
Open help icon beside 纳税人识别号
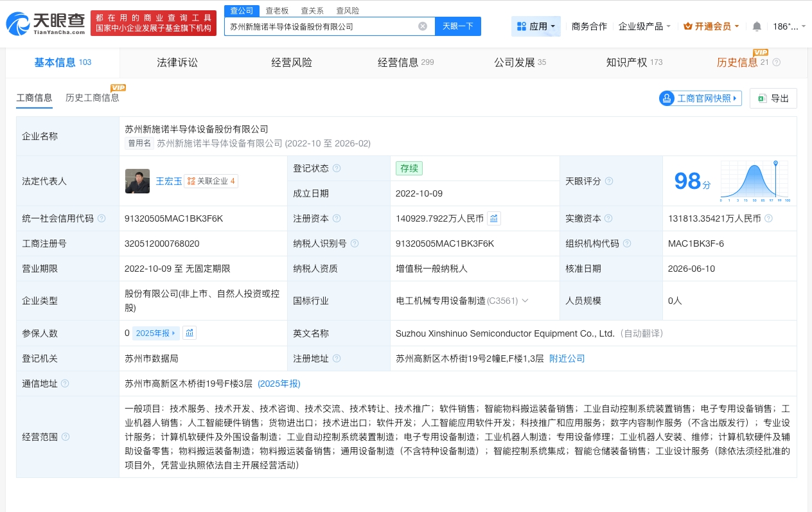click(x=355, y=243)
